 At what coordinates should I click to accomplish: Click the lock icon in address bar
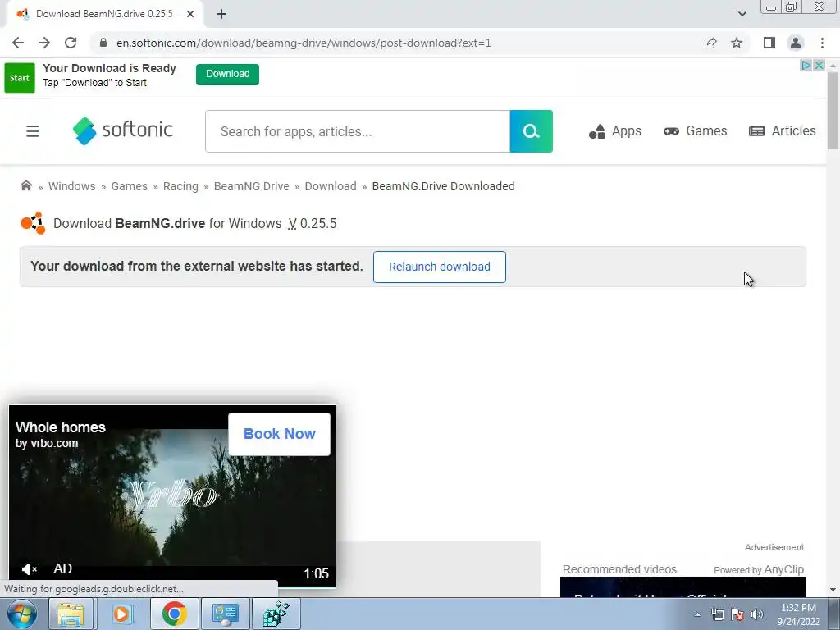[x=103, y=43]
